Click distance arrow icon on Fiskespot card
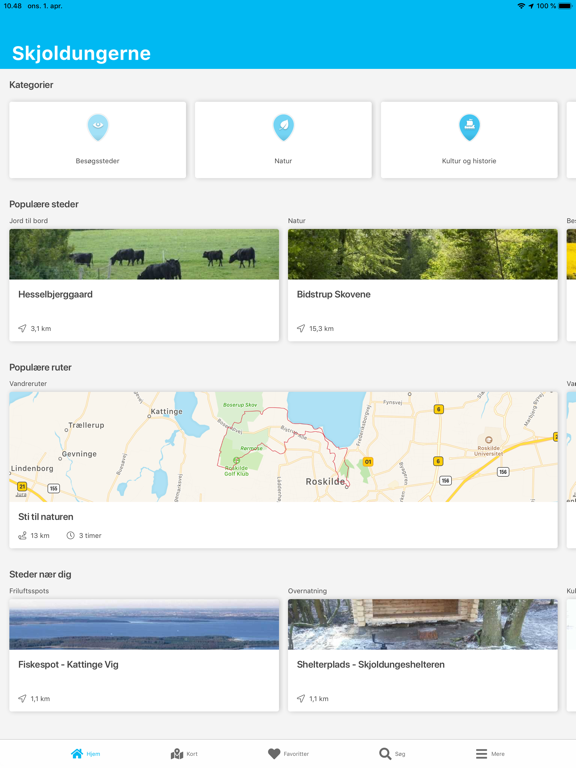This screenshot has width=576, height=768. [x=22, y=698]
